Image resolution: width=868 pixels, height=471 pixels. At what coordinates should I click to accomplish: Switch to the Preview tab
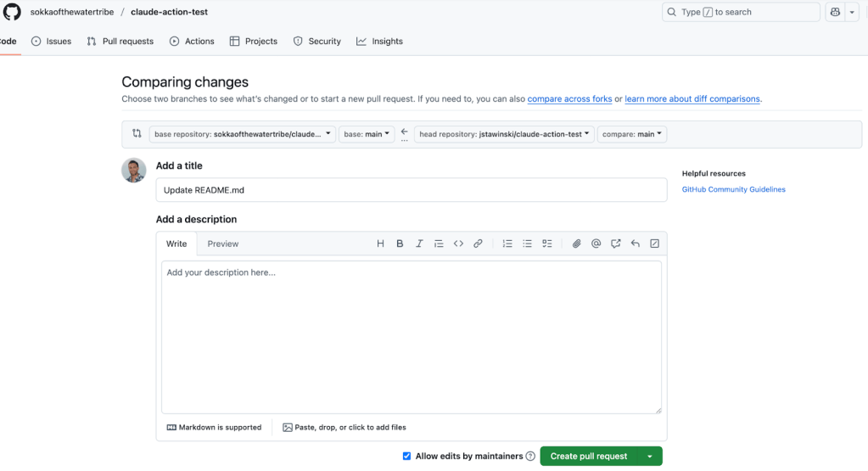223,244
